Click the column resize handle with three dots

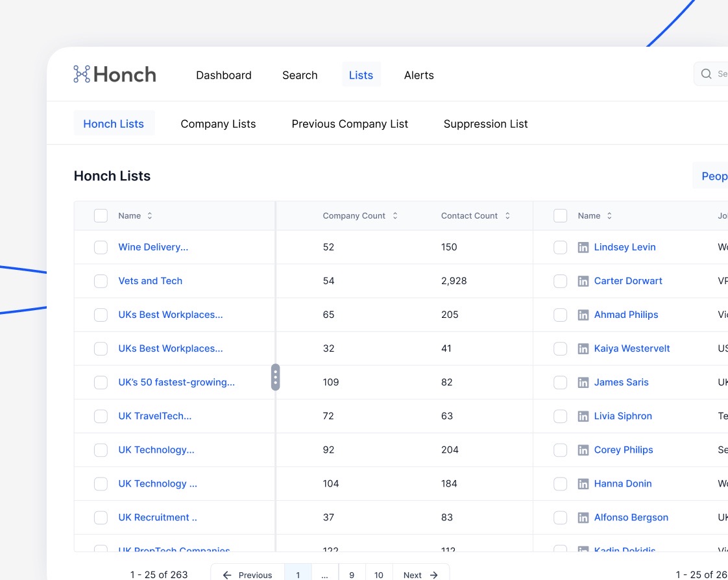(x=275, y=377)
